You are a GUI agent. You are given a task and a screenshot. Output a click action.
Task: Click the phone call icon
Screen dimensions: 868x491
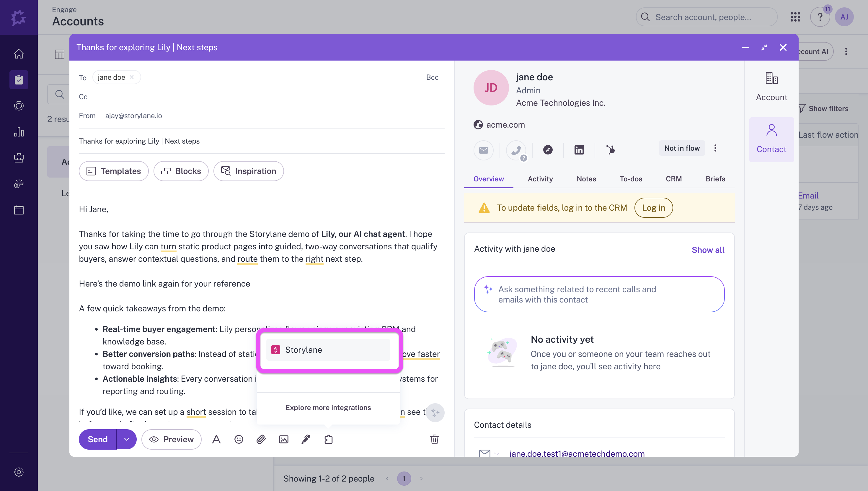click(516, 150)
